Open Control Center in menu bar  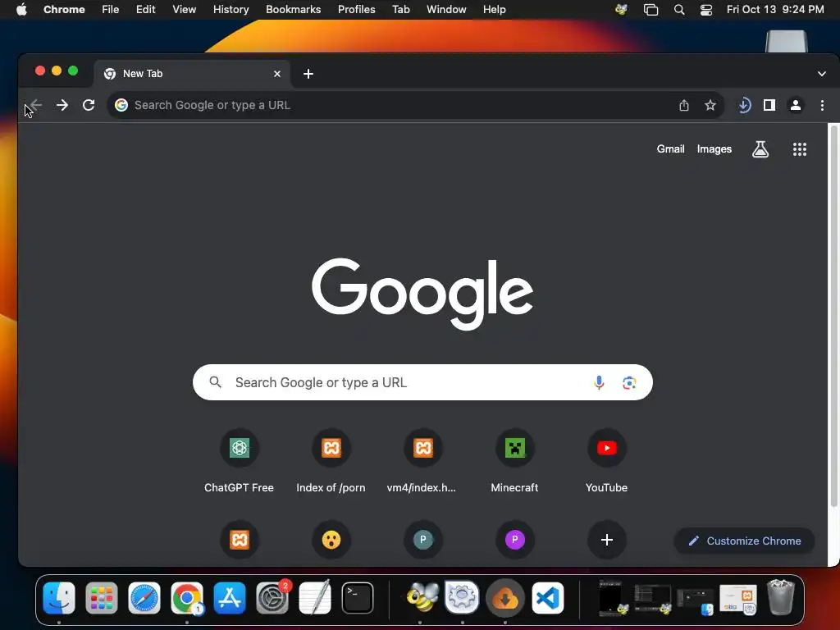pyautogui.click(x=706, y=10)
